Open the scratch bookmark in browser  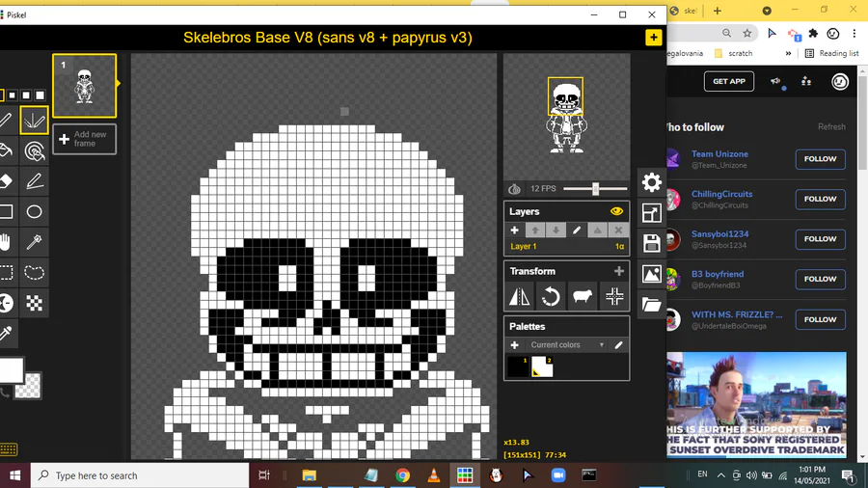pos(734,53)
